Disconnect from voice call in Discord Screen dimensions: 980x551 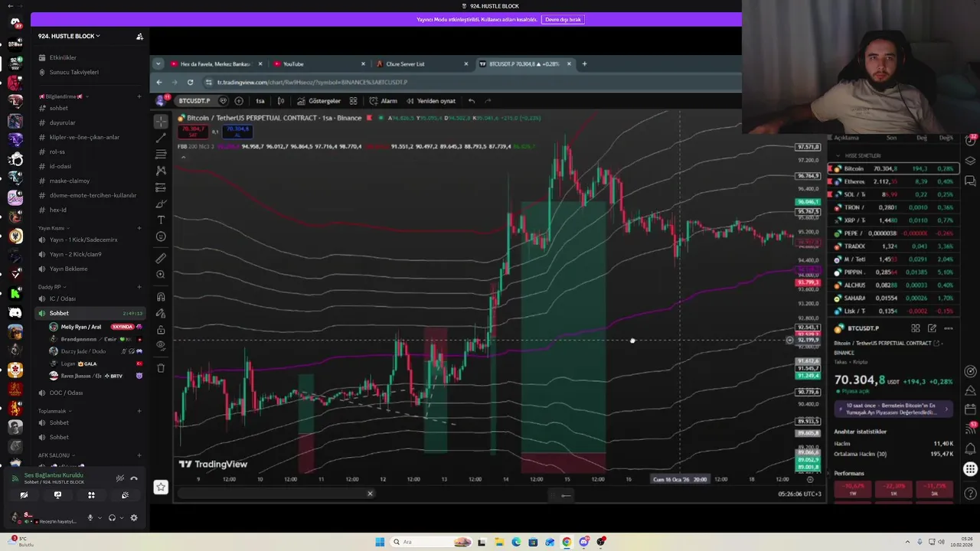[134, 478]
